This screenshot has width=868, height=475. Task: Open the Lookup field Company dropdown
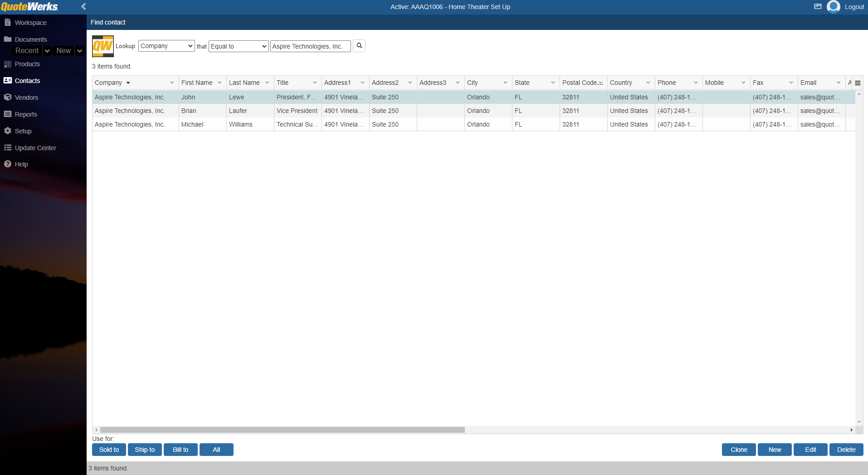(166, 46)
